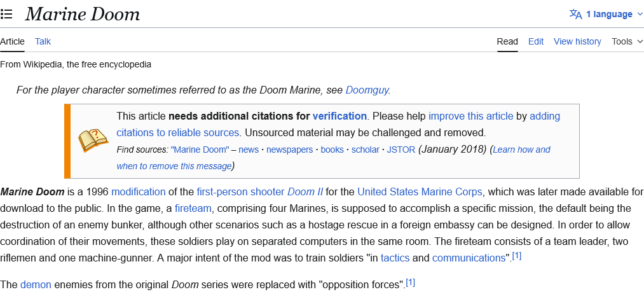Select the Article tab
The image size is (644, 306).
coord(12,41)
